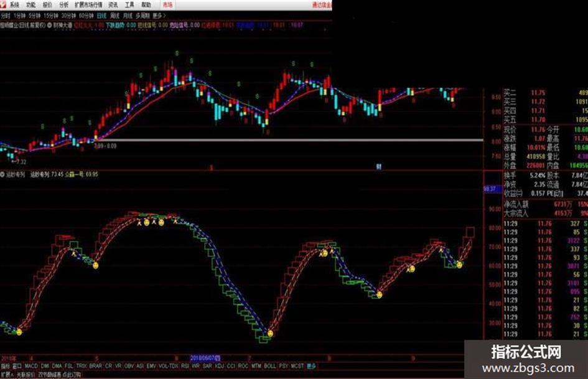Click the blue 财 marker under price chart
Screen dimensions: 588x379
[x=379, y=166]
